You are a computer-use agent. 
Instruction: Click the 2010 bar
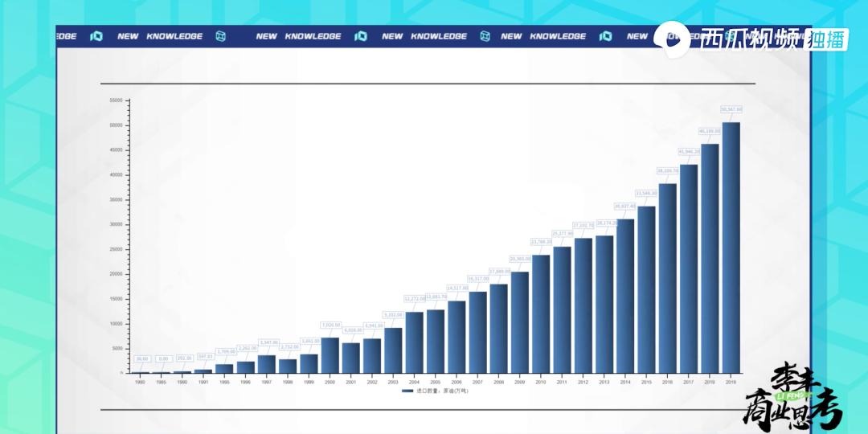coord(541,314)
